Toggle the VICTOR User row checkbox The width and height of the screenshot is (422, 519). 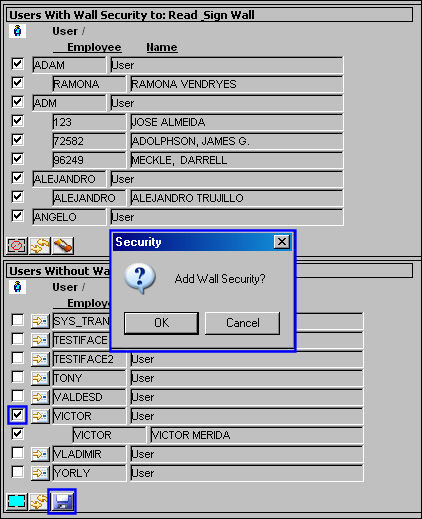(x=17, y=415)
